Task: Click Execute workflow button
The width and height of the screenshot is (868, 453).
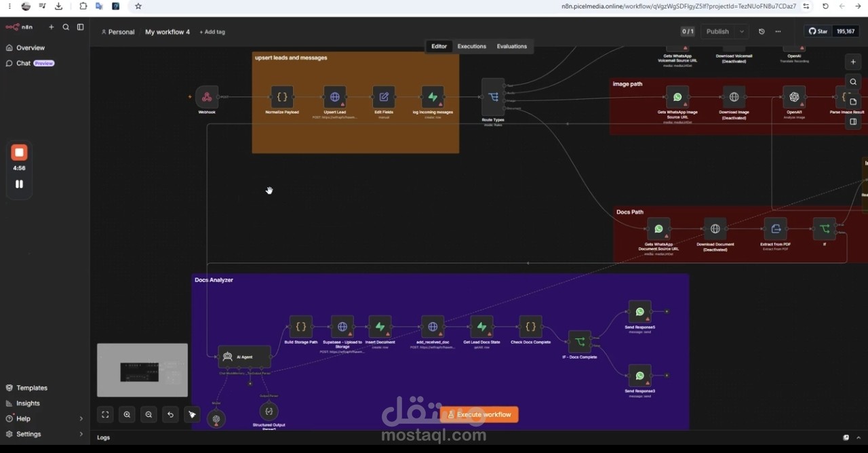Action: (479, 414)
